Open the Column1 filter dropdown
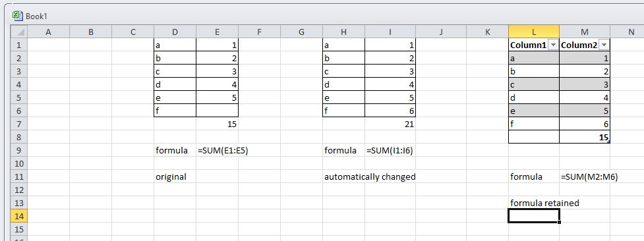This screenshot has width=644, height=241. click(x=553, y=45)
